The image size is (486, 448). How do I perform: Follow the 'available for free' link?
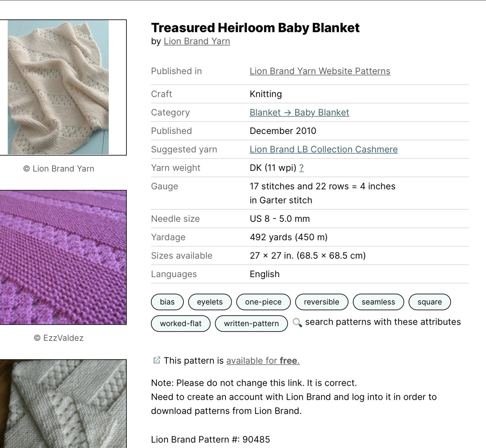click(x=263, y=361)
